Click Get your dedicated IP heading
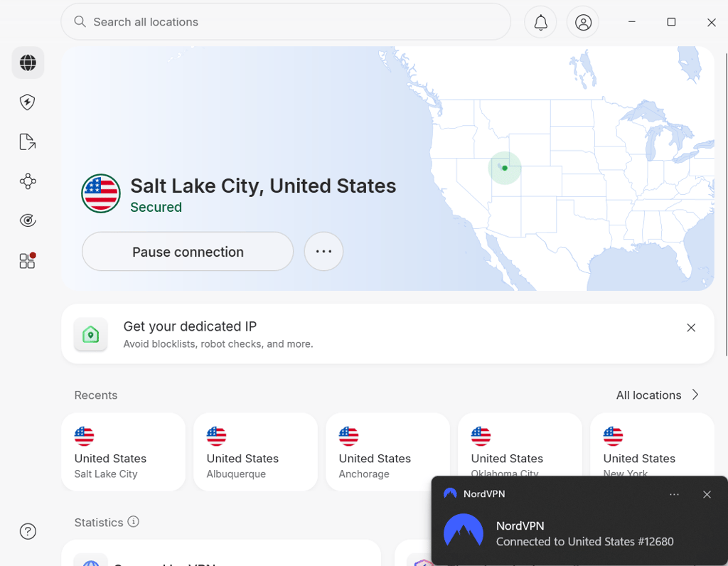This screenshot has height=566, width=728. coord(190,326)
